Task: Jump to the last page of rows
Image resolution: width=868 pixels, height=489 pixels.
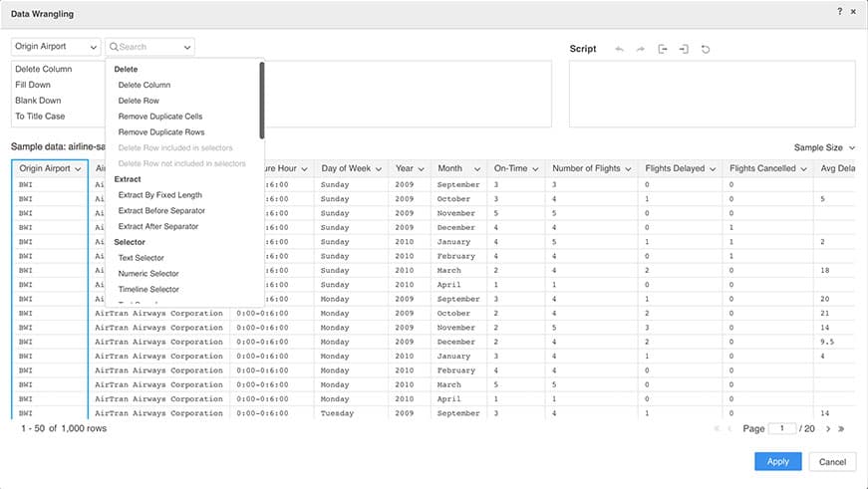Action: point(842,428)
